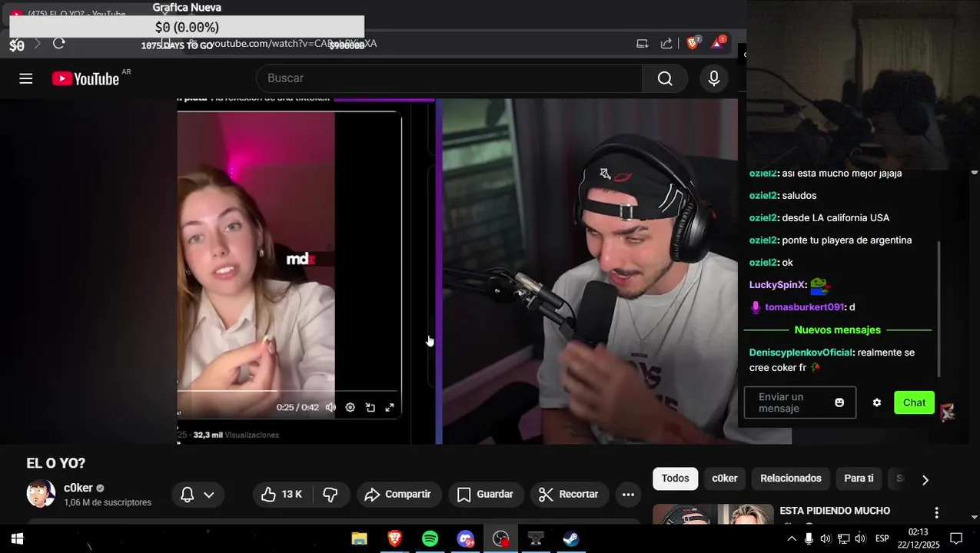980x553 pixels.
Task: Click the browser share page icon
Action: click(666, 44)
